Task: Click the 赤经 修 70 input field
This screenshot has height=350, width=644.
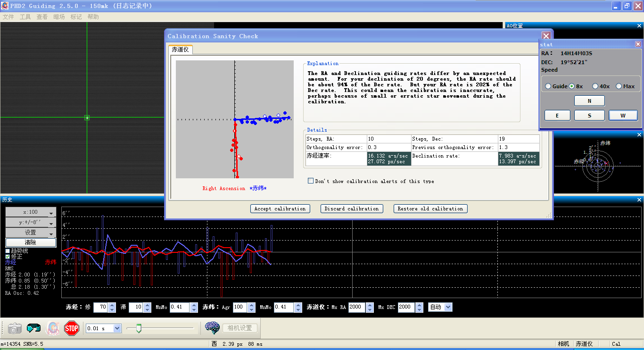Action: [101, 307]
